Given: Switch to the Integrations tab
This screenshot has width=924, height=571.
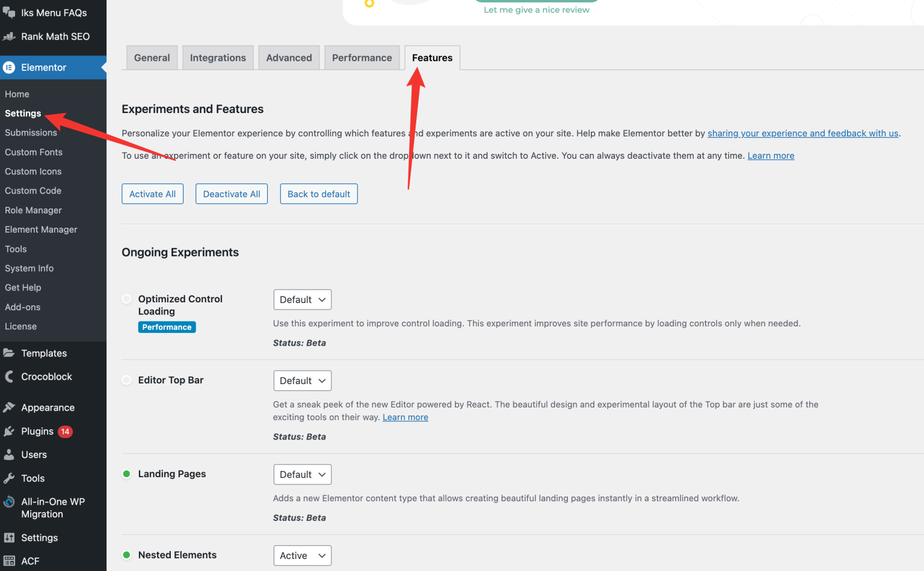Looking at the screenshot, I should [x=218, y=57].
